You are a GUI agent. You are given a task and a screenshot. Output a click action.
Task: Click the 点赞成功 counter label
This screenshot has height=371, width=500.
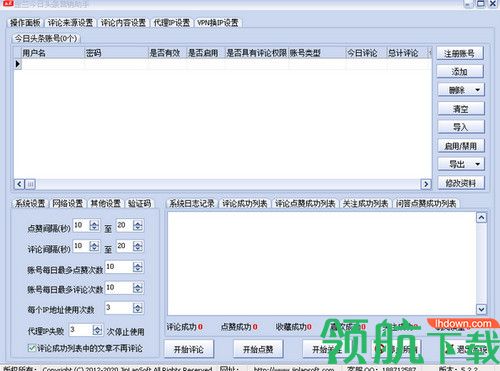pos(236,327)
